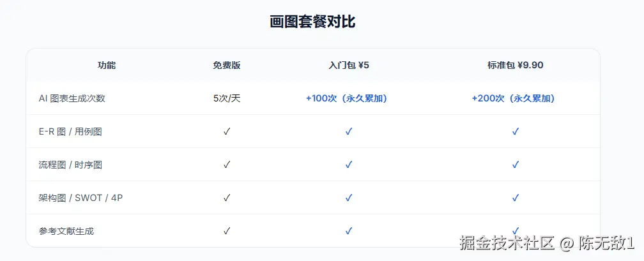Image resolution: width=644 pixels, height=261 pixels.
Task: Select the 标准包 ¥9.90 column header
Action: pyautogui.click(x=516, y=65)
